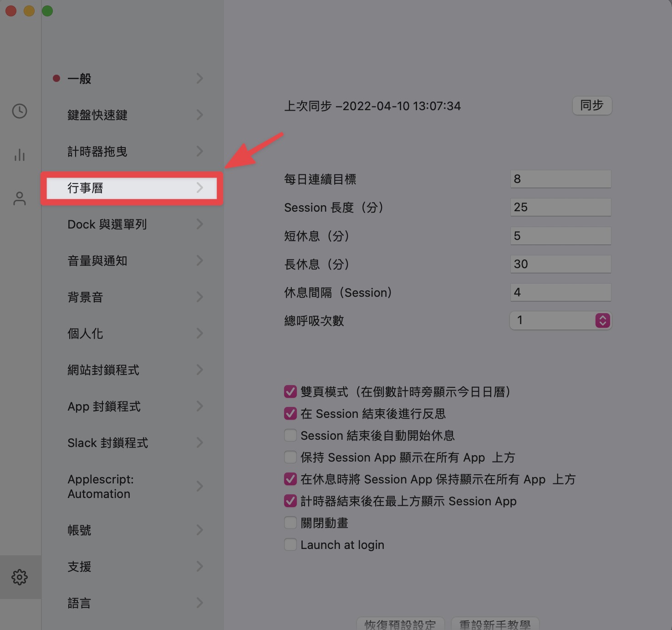Click the chevron beside Slack 封鎖程式
The width and height of the screenshot is (672, 630).
click(200, 442)
